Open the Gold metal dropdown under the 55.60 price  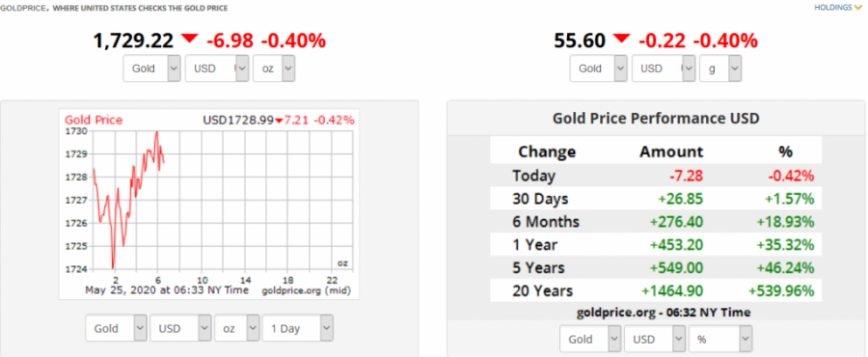tap(598, 69)
